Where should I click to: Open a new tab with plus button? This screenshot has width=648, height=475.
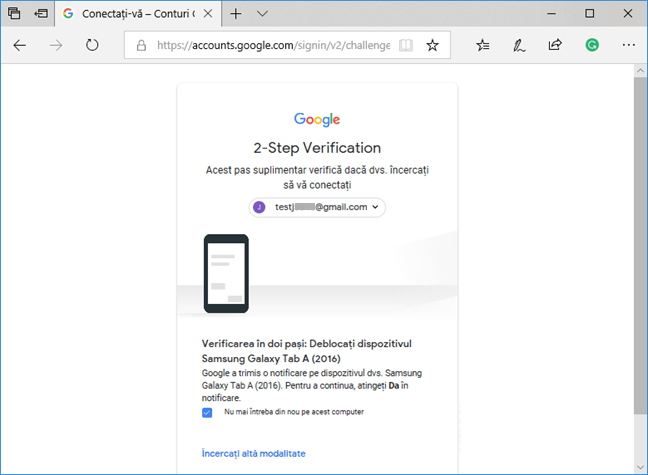[236, 14]
